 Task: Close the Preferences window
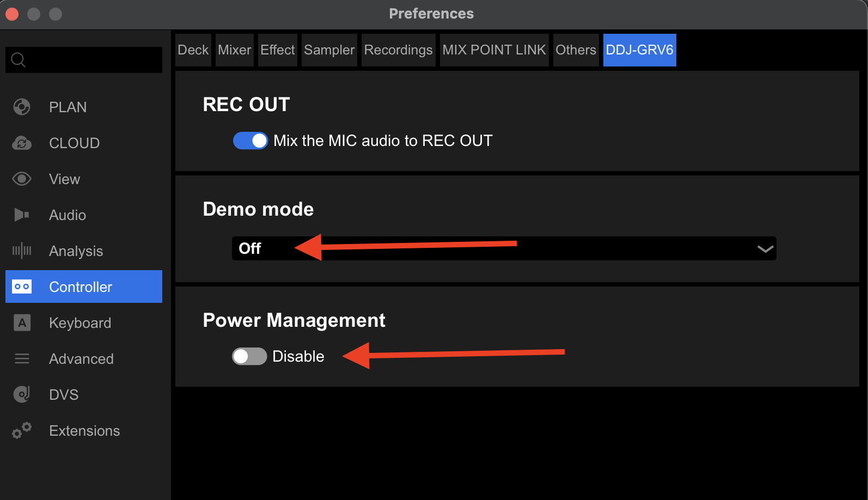coord(12,14)
